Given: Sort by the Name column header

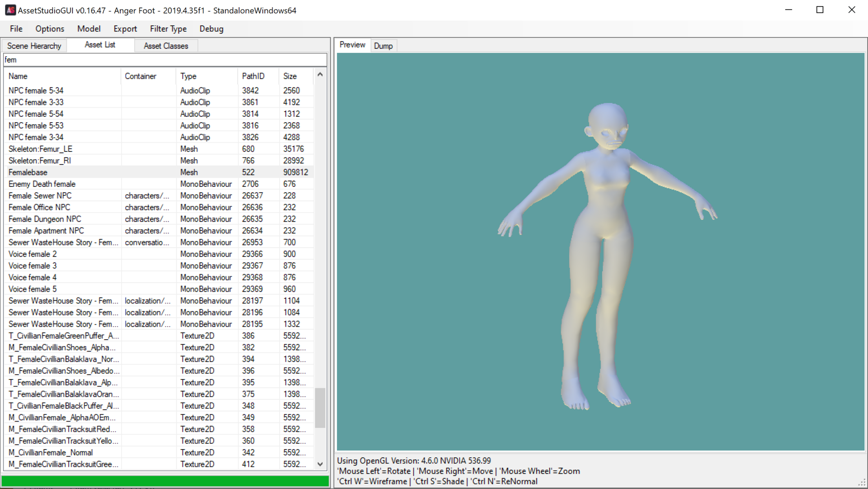Looking at the screenshot, I should click(62, 76).
